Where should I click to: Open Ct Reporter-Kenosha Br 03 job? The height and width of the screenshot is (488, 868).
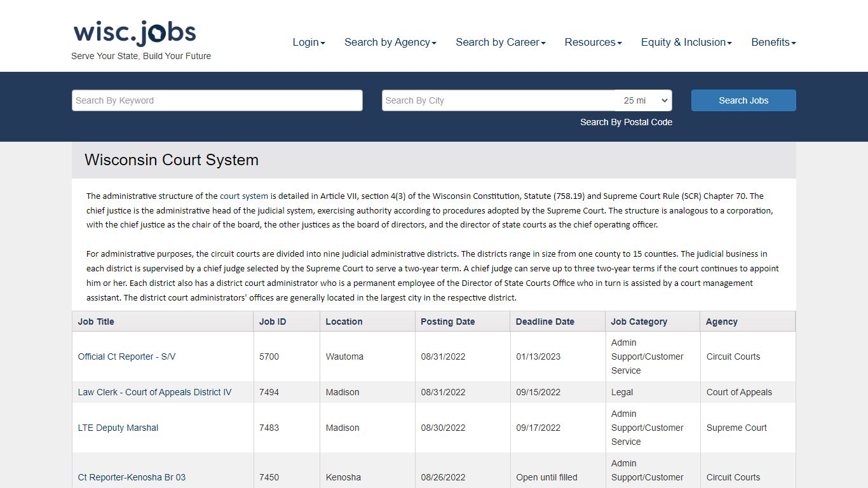(132, 477)
